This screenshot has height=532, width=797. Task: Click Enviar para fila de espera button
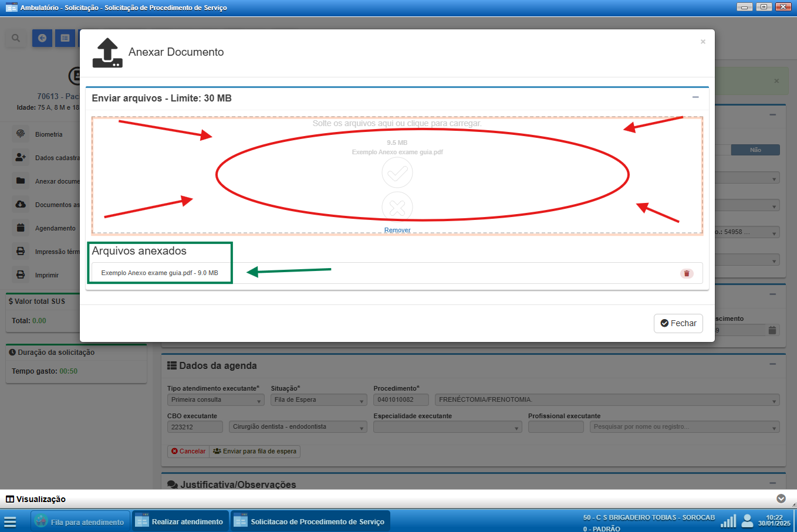(x=255, y=452)
